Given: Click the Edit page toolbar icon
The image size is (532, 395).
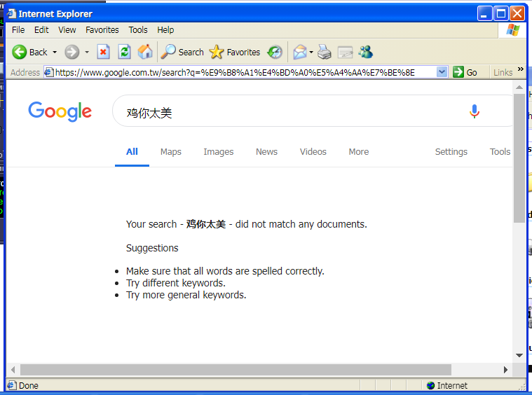Looking at the screenshot, I should pyautogui.click(x=346, y=53).
